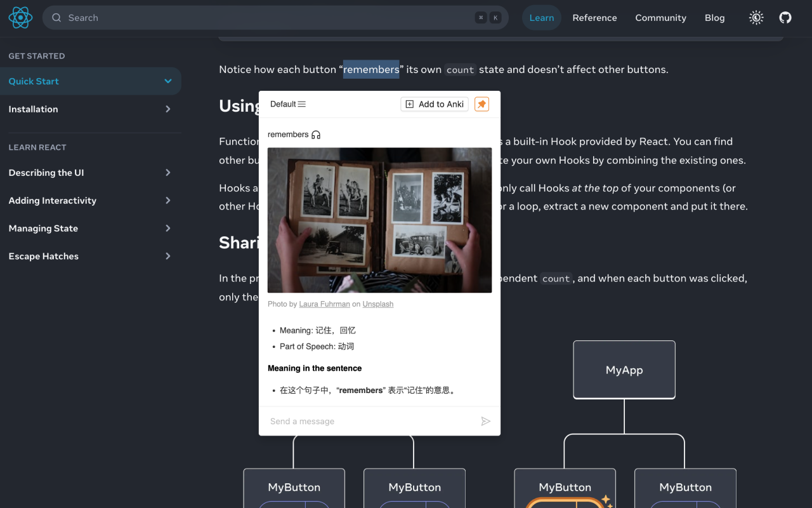812x508 pixels.
Task: Click the photo album image
Action: pos(379,220)
